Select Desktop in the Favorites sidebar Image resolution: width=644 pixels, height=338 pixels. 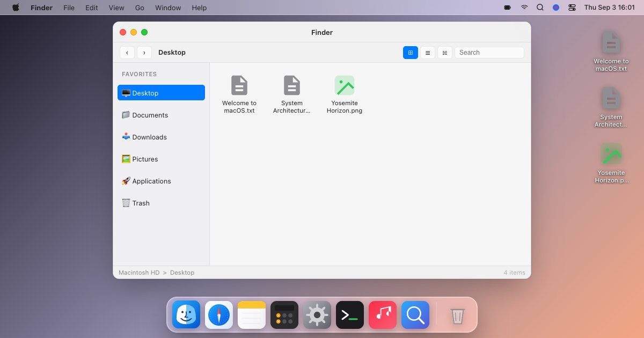pyautogui.click(x=161, y=93)
